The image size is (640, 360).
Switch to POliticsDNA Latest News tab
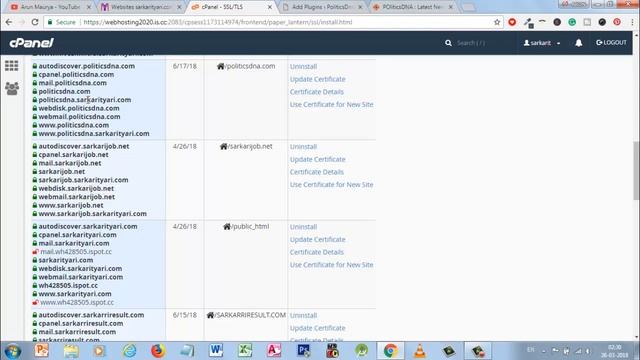(413, 7)
